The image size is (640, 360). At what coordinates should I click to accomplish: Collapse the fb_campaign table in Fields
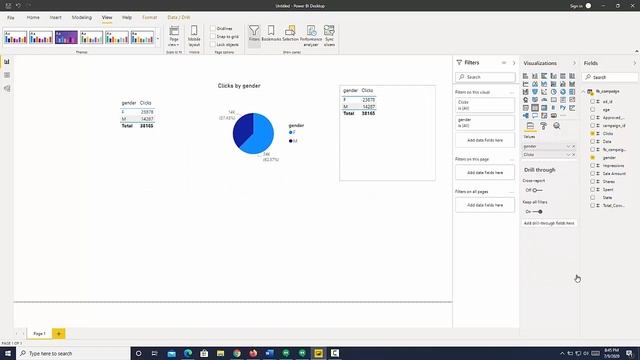click(584, 91)
